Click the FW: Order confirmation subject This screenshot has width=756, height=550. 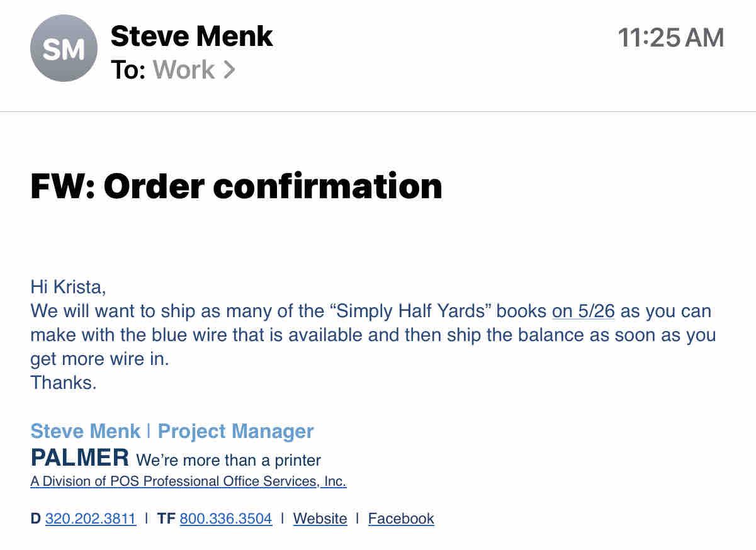(x=236, y=186)
